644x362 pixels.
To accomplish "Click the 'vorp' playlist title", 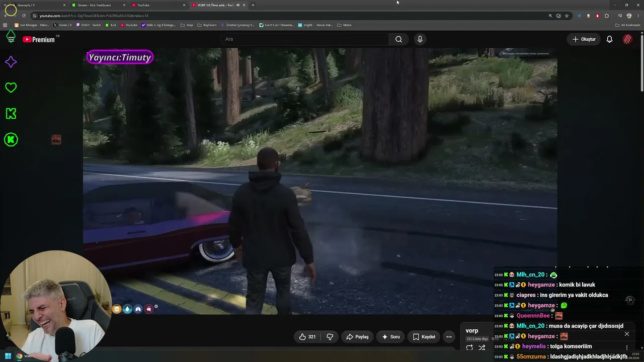I will point(472,331).
